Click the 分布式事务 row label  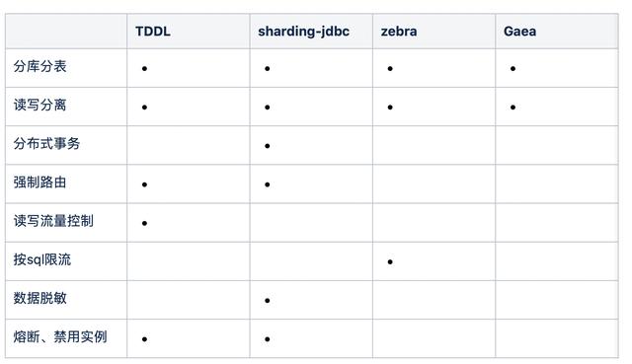click(x=46, y=144)
